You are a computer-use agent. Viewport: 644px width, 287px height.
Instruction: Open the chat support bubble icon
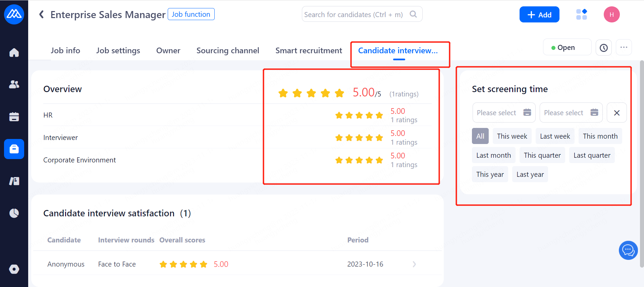click(628, 250)
